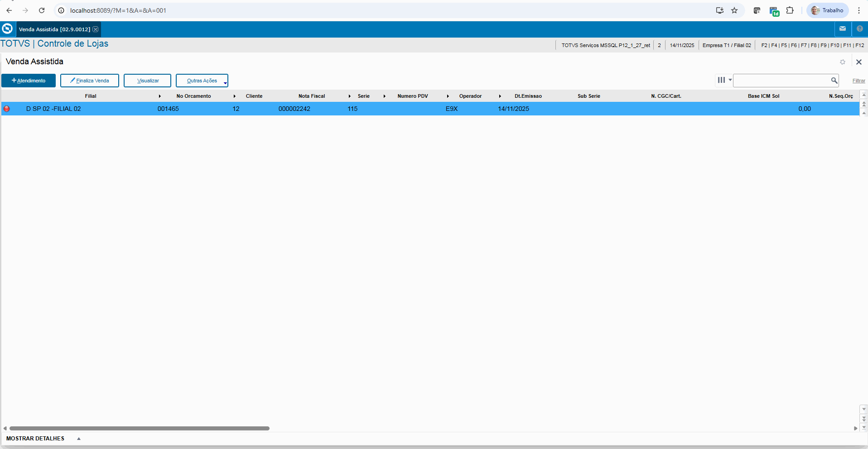The width and height of the screenshot is (868, 449).
Task: Go back with the browser back arrow
Action: [9, 10]
